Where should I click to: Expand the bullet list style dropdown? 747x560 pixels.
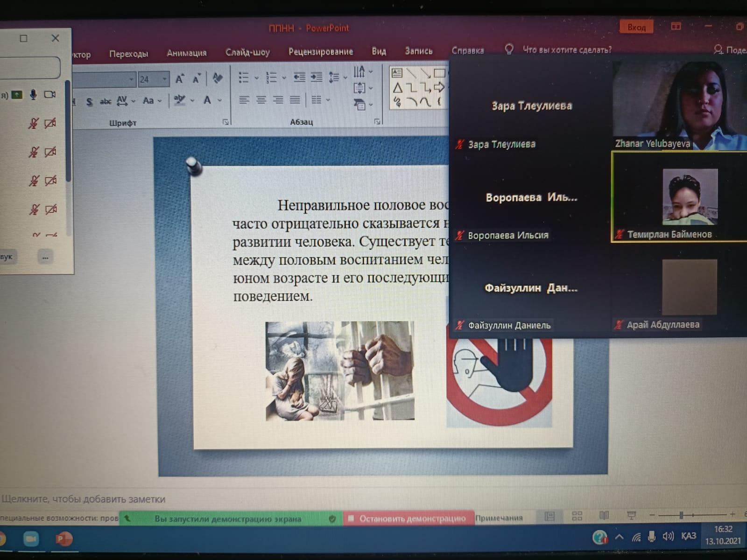(256, 78)
